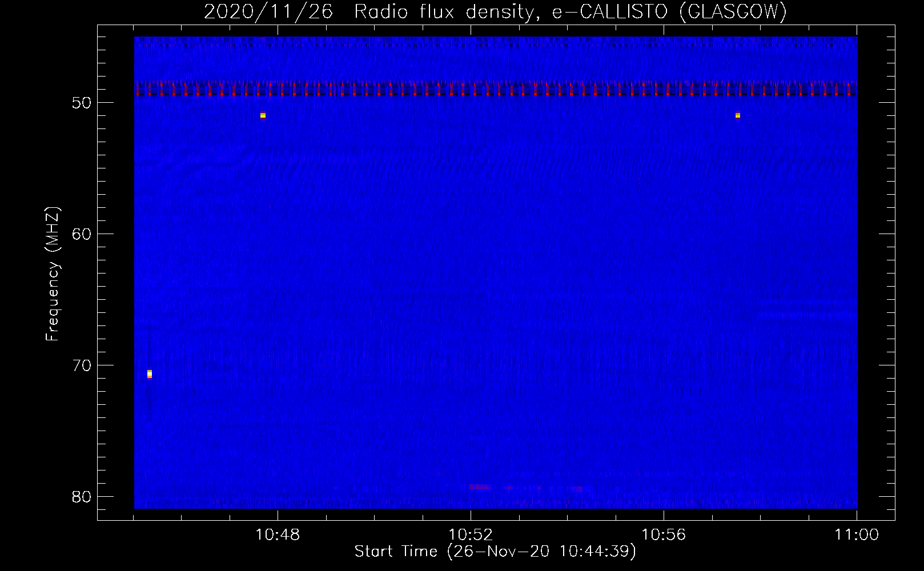Click the 'Frequency (MHZ)' axis label
Viewport: 924px width, 571px height.
(x=53, y=274)
